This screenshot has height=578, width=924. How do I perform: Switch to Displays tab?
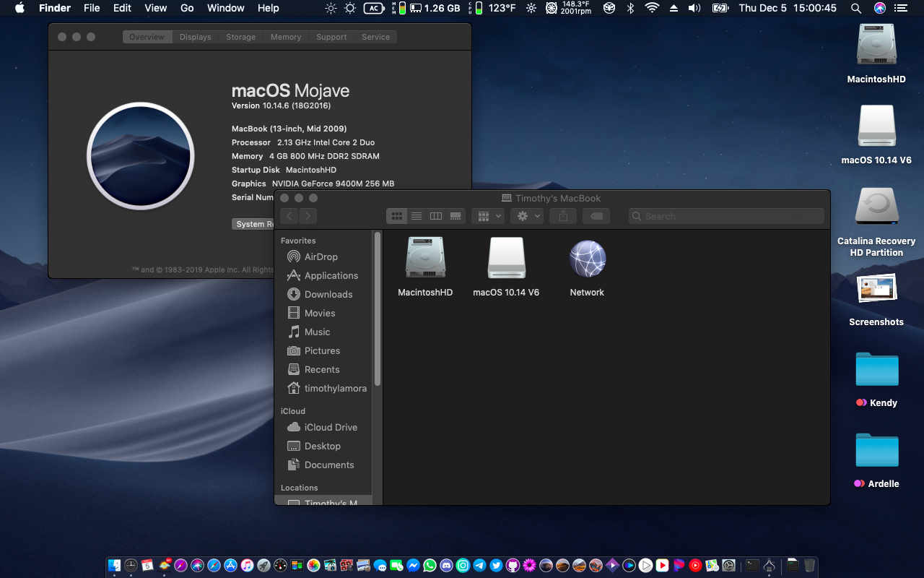click(x=196, y=37)
